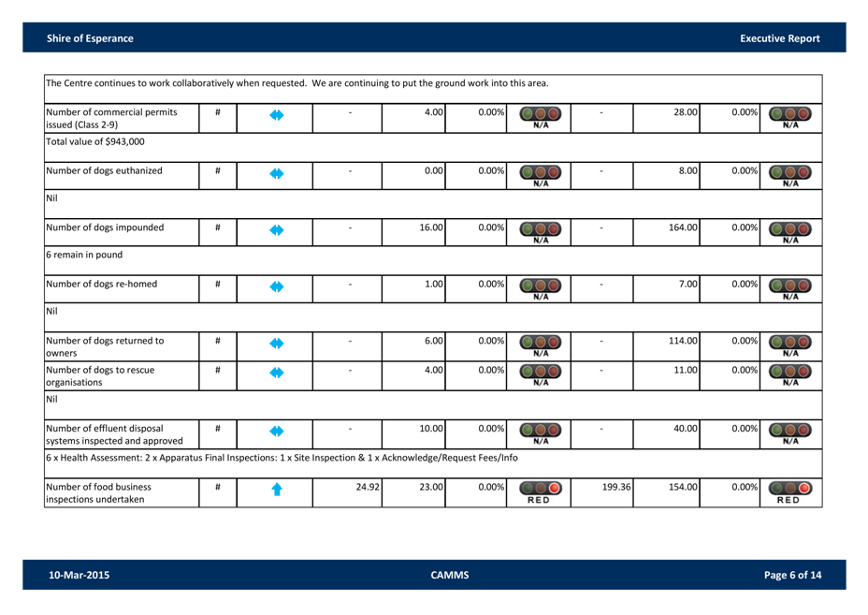This screenshot has height=615, width=868.
Task: Click the trend arrow for dogs impounded row
Action: (276, 229)
